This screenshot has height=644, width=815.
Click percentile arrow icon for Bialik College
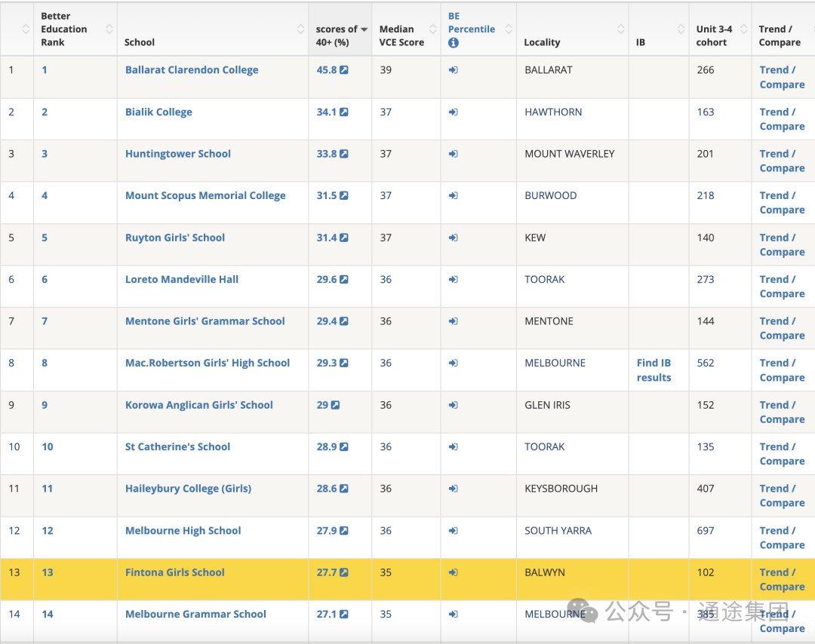(x=454, y=112)
